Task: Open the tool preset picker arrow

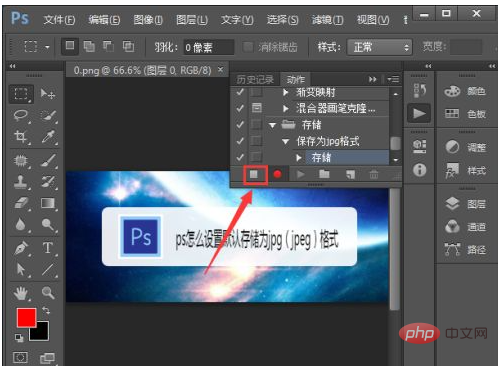Action: [47, 47]
